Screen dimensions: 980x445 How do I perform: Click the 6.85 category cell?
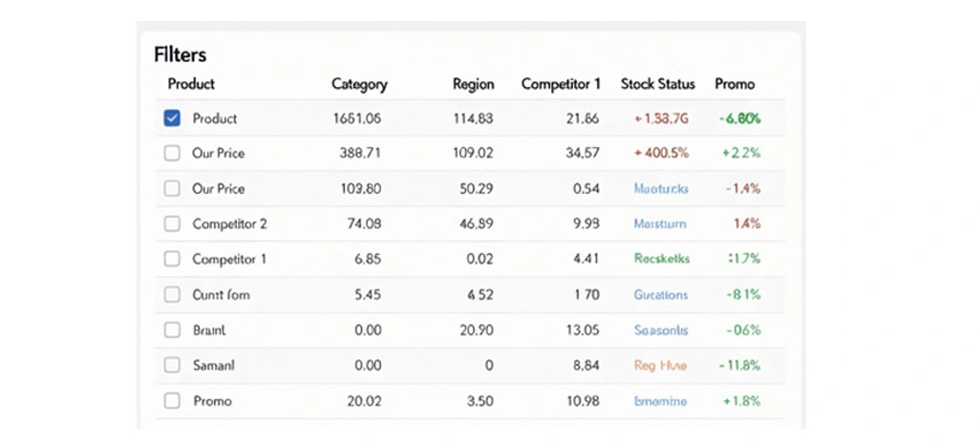[368, 259]
